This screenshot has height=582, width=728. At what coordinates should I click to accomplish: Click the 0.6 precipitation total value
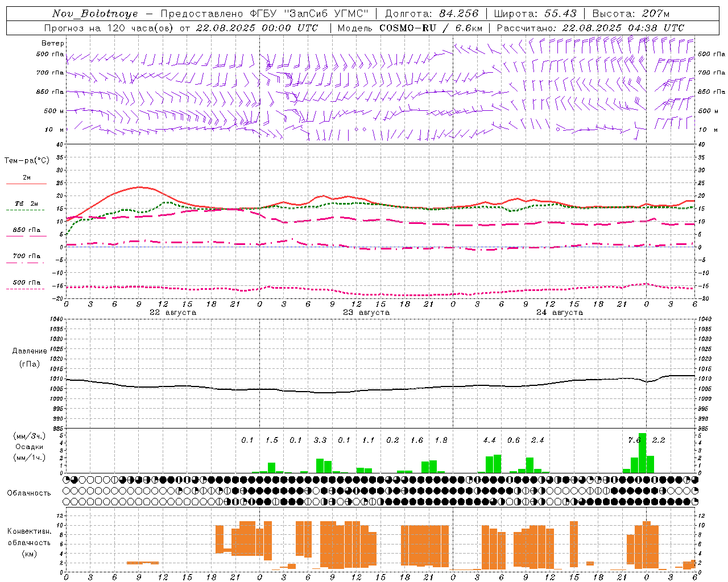tap(514, 440)
